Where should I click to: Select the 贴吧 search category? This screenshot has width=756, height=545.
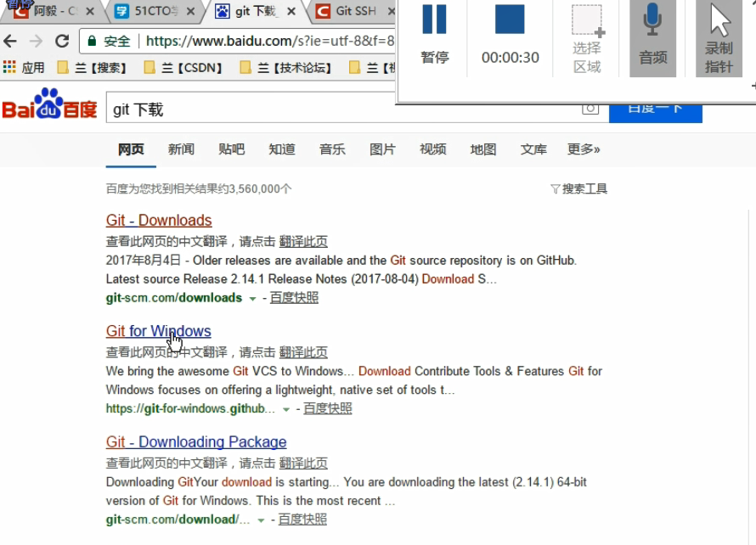pyautogui.click(x=231, y=149)
